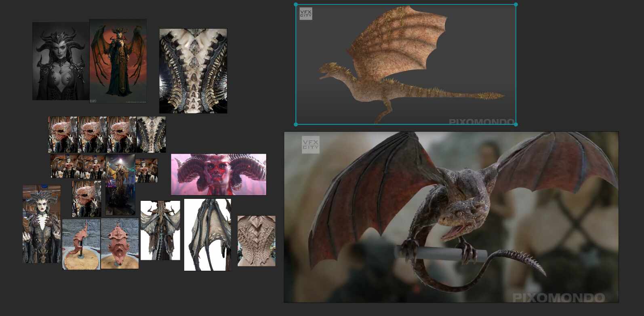This screenshot has width=644, height=316.
Task: Grab the bottom-left selection handle of tan dragon image
Action: click(296, 124)
